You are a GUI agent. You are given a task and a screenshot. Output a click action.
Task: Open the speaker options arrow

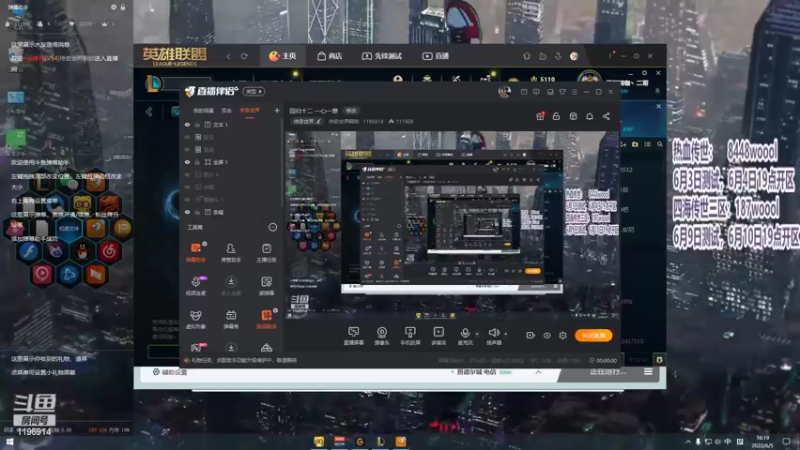506,334
